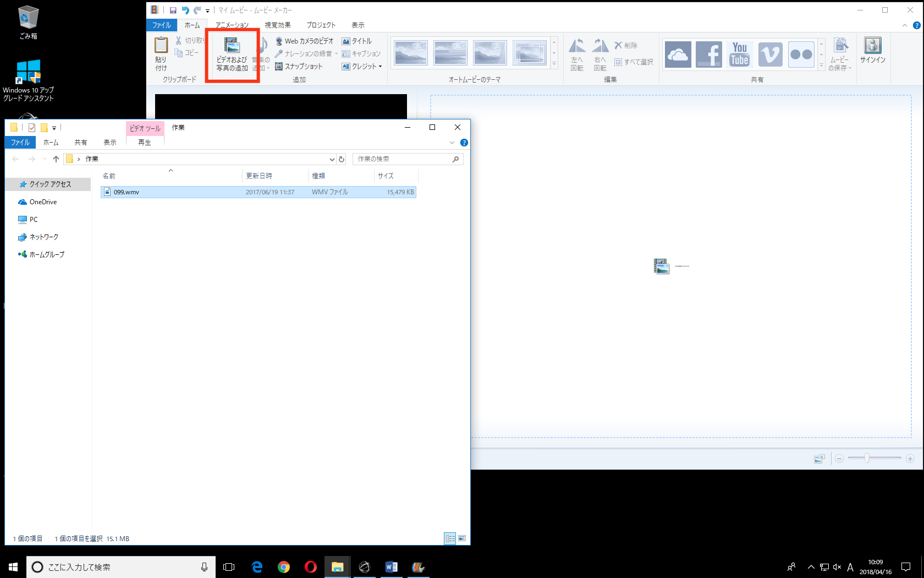Expand the Credits dropdown arrow
The height and width of the screenshot is (578, 924).
point(380,67)
